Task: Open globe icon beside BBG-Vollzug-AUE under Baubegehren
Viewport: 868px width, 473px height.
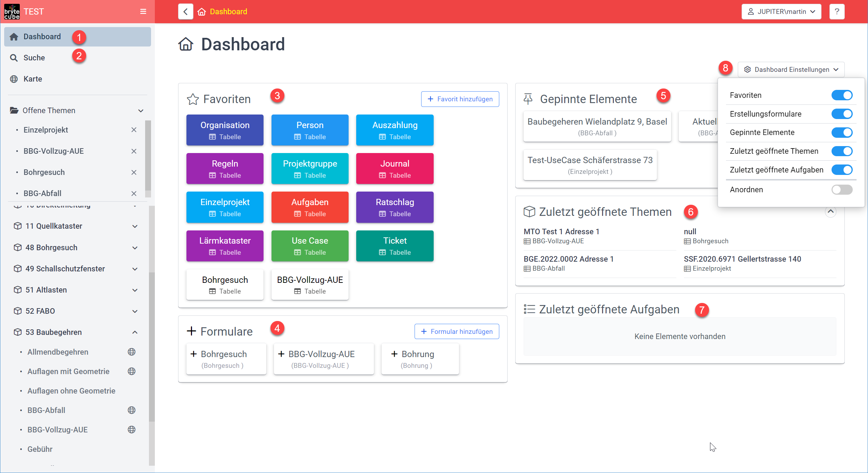Action: (x=132, y=430)
